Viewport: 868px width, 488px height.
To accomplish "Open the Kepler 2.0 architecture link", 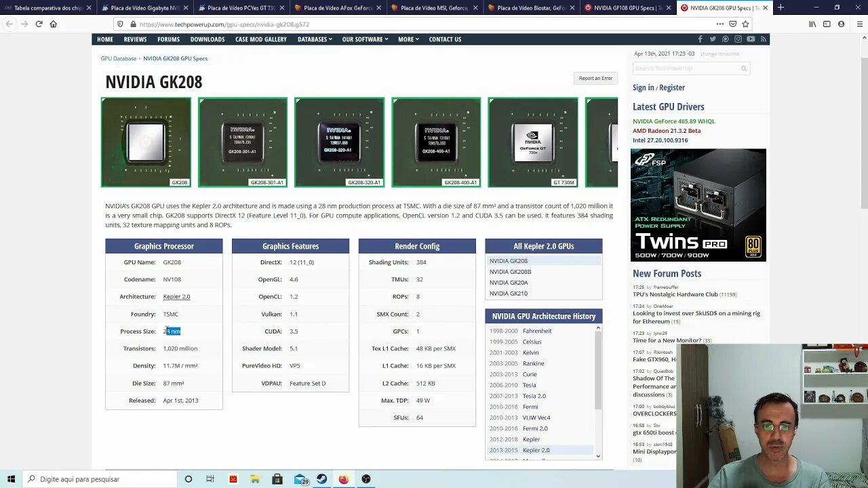I will tap(176, 297).
